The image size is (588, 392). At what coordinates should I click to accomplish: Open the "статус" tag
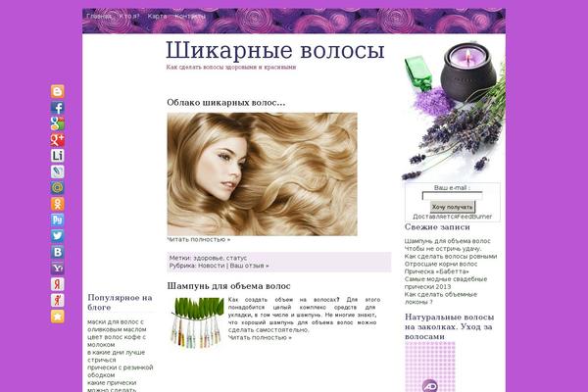tap(236, 258)
